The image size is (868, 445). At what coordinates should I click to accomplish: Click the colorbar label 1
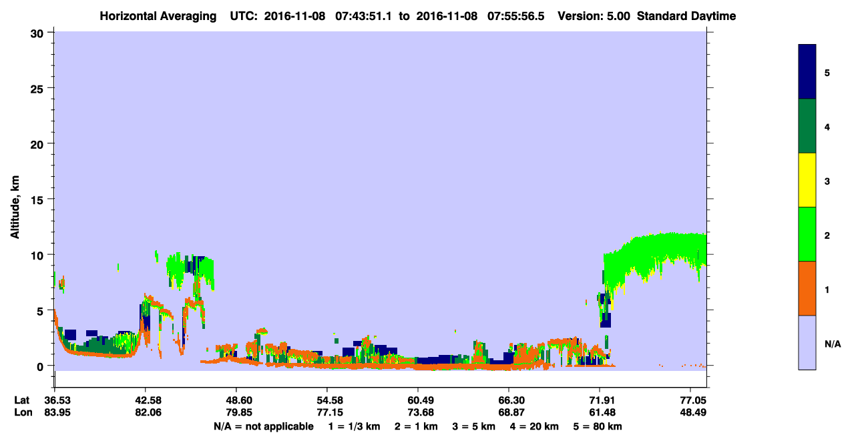click(x=827, y=289)
